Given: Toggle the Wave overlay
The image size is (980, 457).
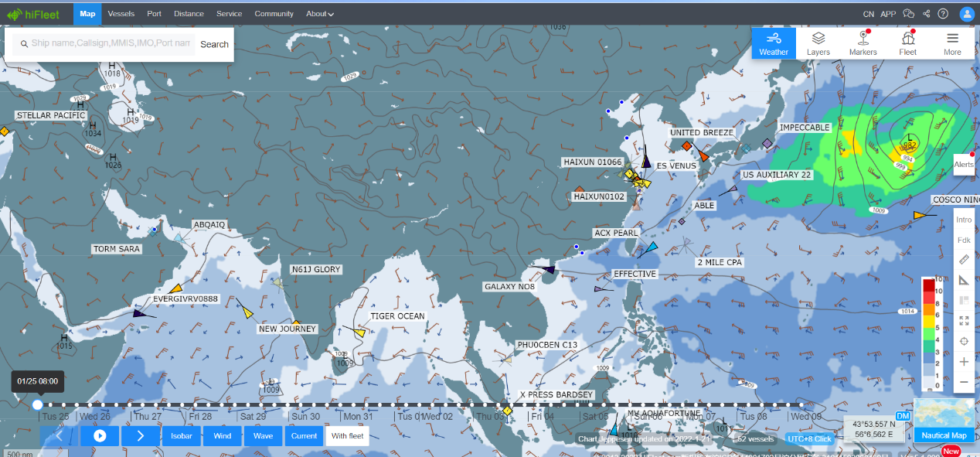Looking at the screenshot, I should pyautogui.click(x=264, y=436).
